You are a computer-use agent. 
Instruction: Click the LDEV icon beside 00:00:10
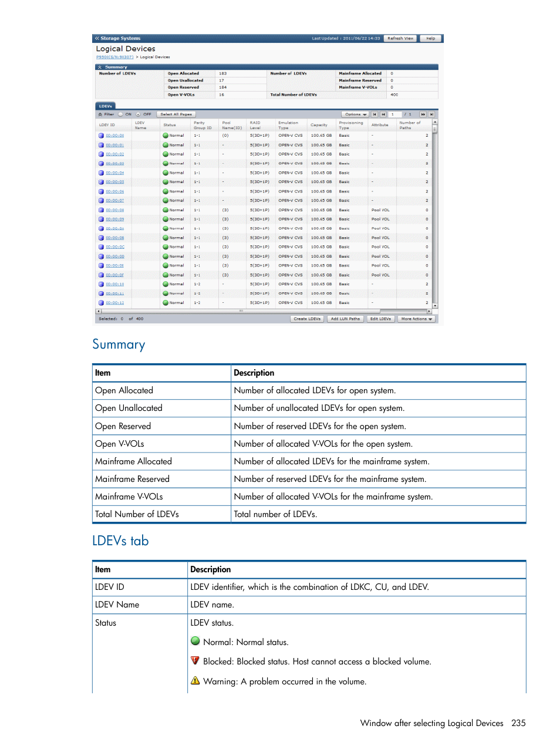[101, 284]
